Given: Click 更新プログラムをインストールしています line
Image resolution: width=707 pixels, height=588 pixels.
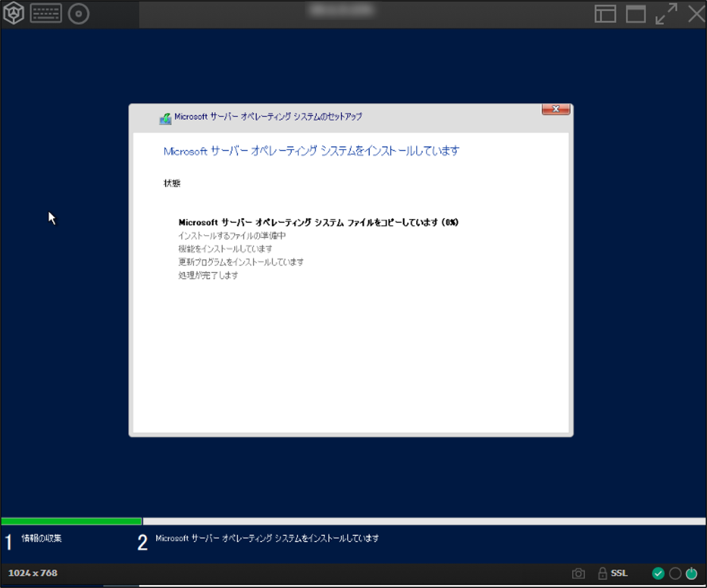Looking at the screenshot, I should coord(241,262).
